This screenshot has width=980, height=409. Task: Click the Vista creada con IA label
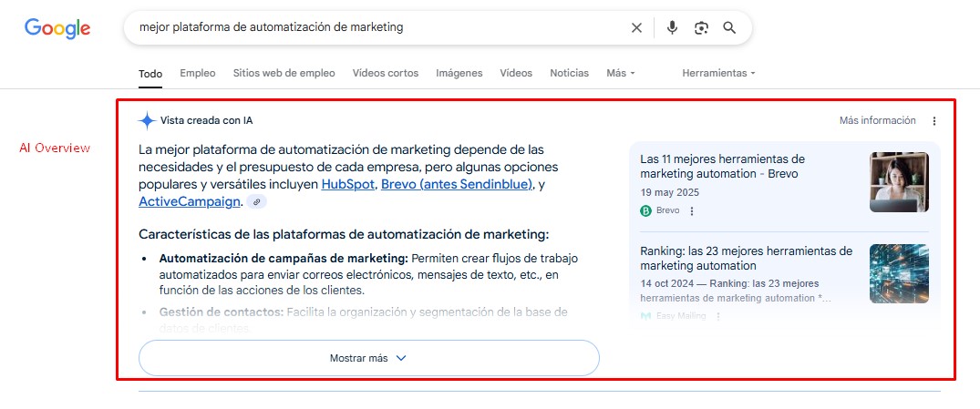pos(207,120)
